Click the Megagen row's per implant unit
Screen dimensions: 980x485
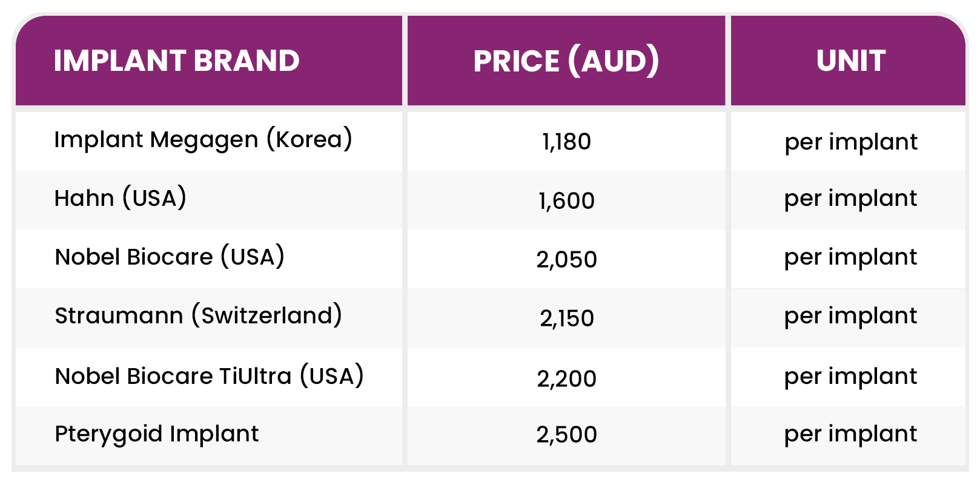(x=850, y=142)
